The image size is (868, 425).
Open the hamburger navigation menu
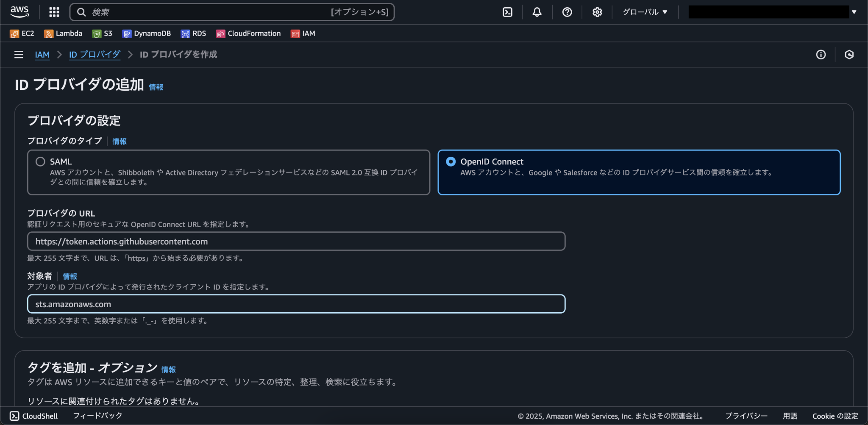(19, 54)
